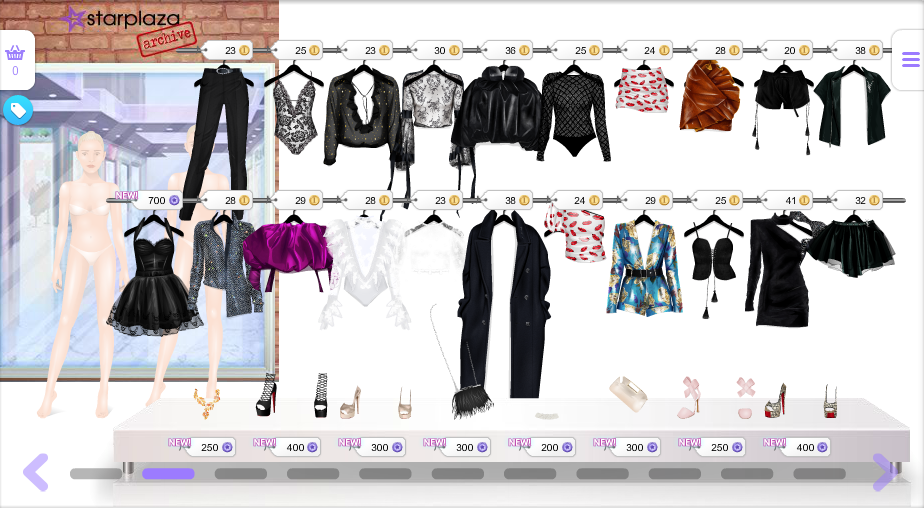Go to next page with right arrow

tap(886, 472)
